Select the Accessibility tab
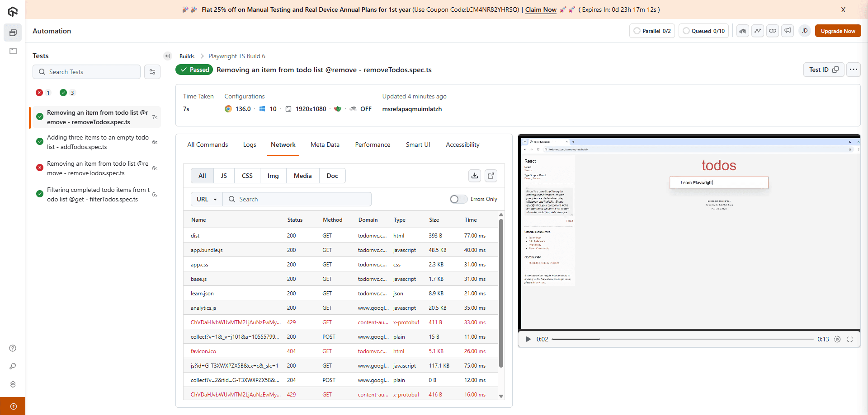This screenshot has width=868, height=415. pos(462,145)
